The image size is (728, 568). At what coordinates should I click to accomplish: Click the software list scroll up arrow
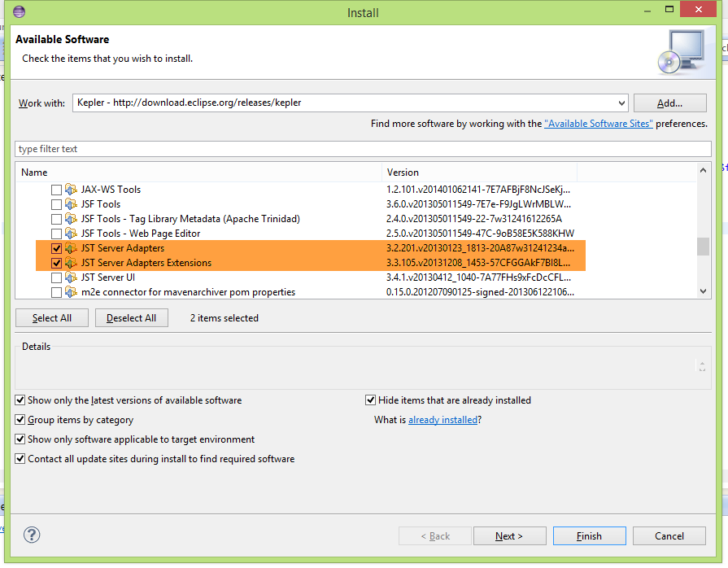[703, 170]
